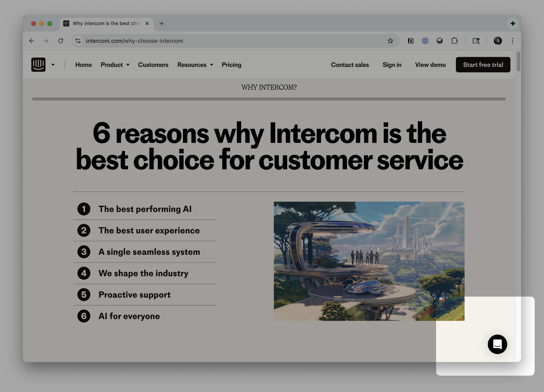Viewport: 544px width, 392px height.
Task: Open the Chrome profile avatar
Action: pos(498,41)
